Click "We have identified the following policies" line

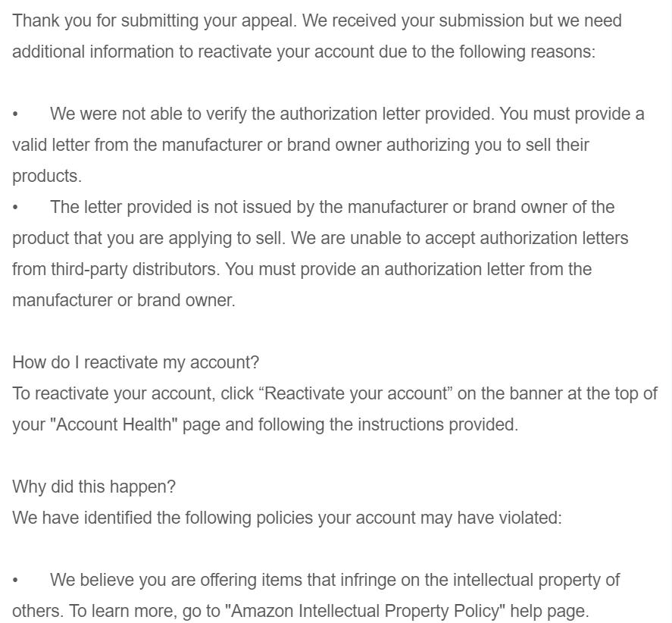[x=286, y=518]
